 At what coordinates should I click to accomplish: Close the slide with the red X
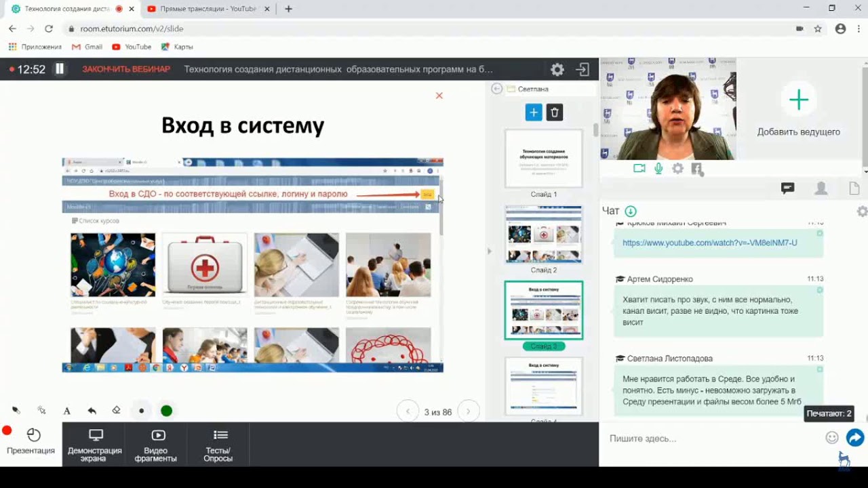tap(439, 96)
